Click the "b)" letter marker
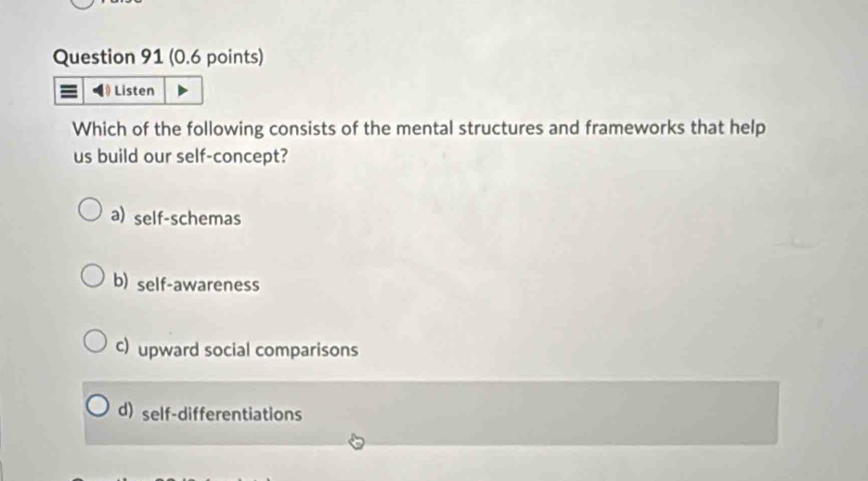868x481 pixels. tap(121, 282)
